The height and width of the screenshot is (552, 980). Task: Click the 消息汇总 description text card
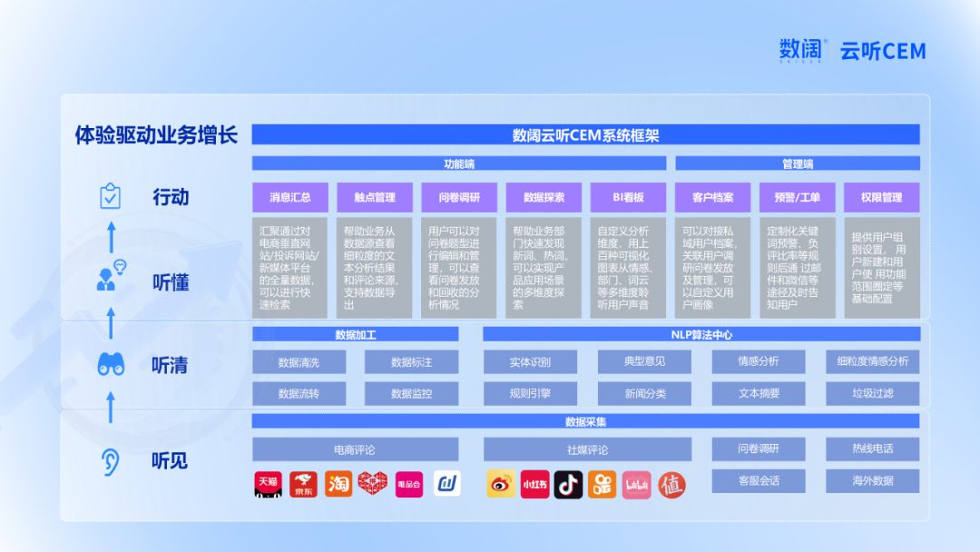pos(290,268)
